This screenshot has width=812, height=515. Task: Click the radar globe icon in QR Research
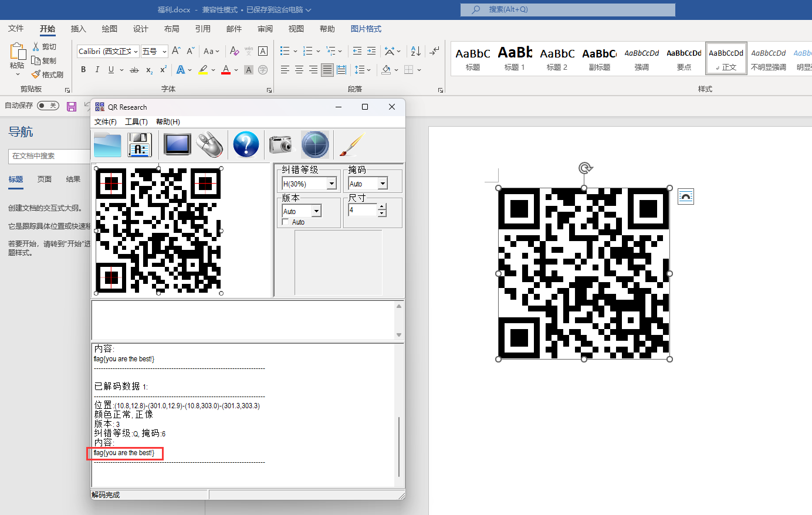315,144
